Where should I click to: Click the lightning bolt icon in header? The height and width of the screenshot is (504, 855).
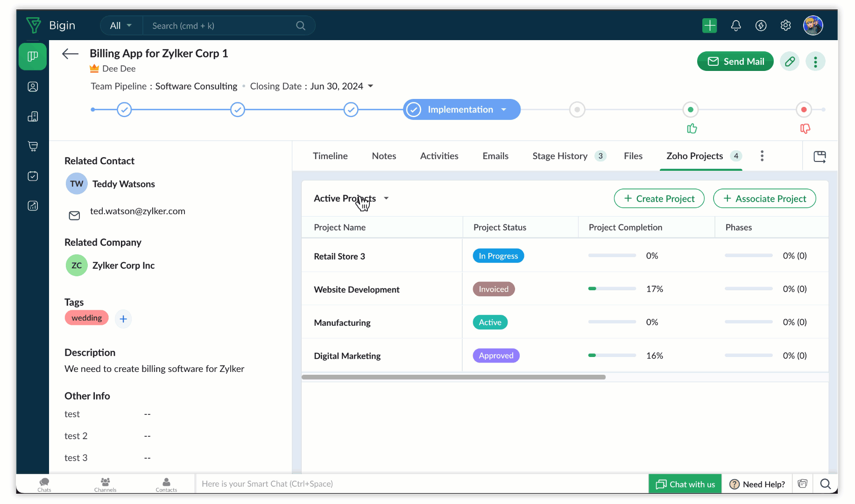pos(761,25)
